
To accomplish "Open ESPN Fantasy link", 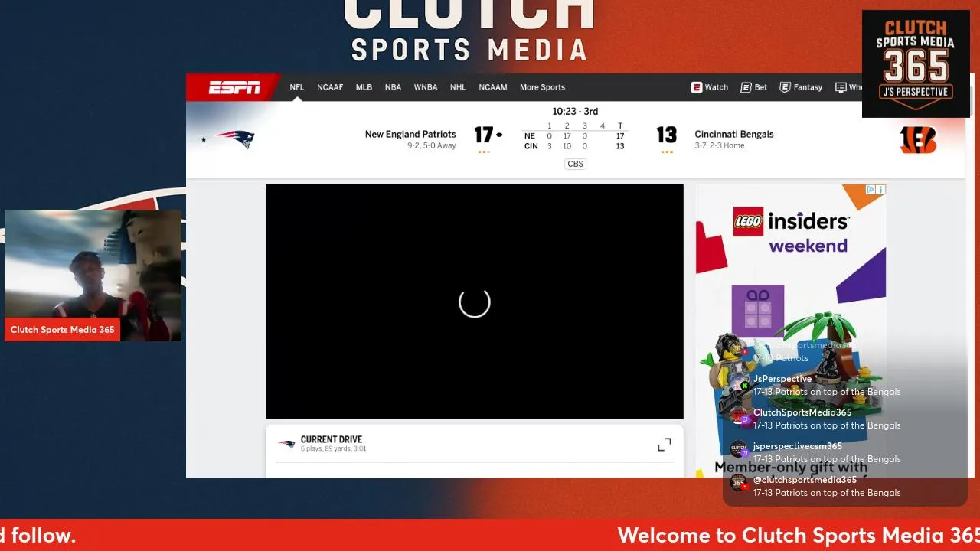I will coord(801,87).
